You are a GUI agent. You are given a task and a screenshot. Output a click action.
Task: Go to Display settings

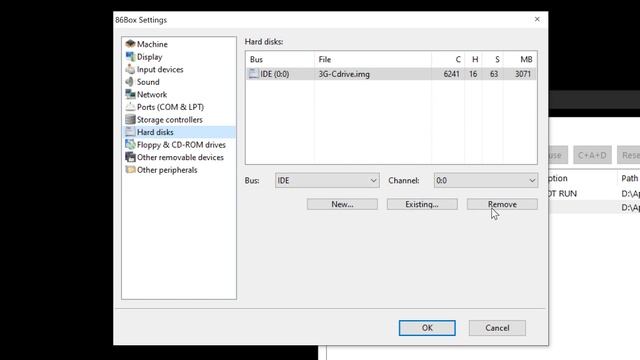(149, 57)
